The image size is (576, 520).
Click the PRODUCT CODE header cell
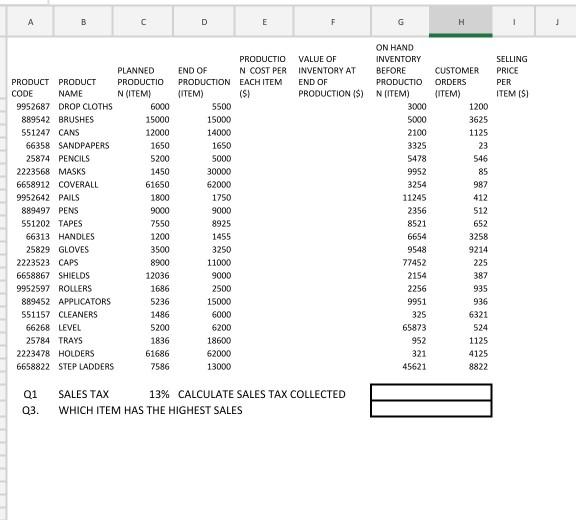tap(30, 88)
